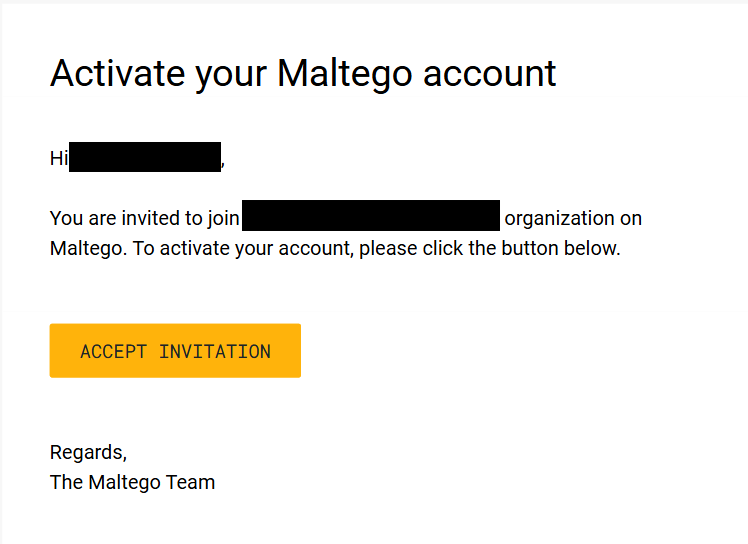The image size is (748, 544).
Task: Click the blacked-out recipient name after Hi
Action: (145, 157)
